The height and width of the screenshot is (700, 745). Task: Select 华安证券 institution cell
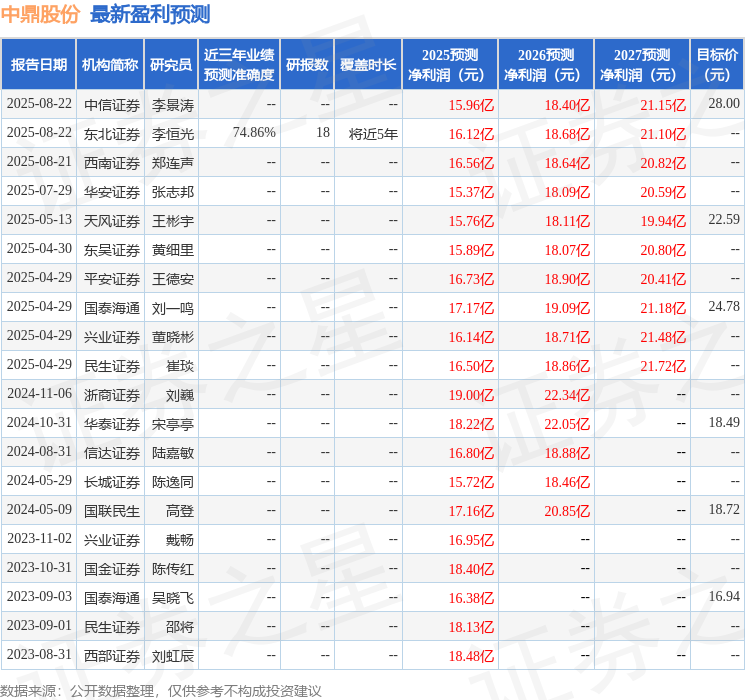112,192
